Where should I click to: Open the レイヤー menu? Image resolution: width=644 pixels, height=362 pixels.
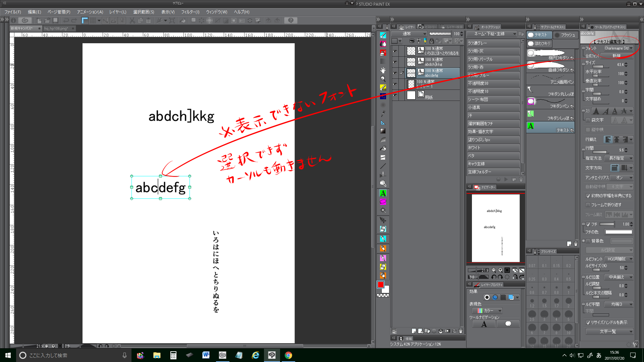pyautogui.click(x=118, y=12)
